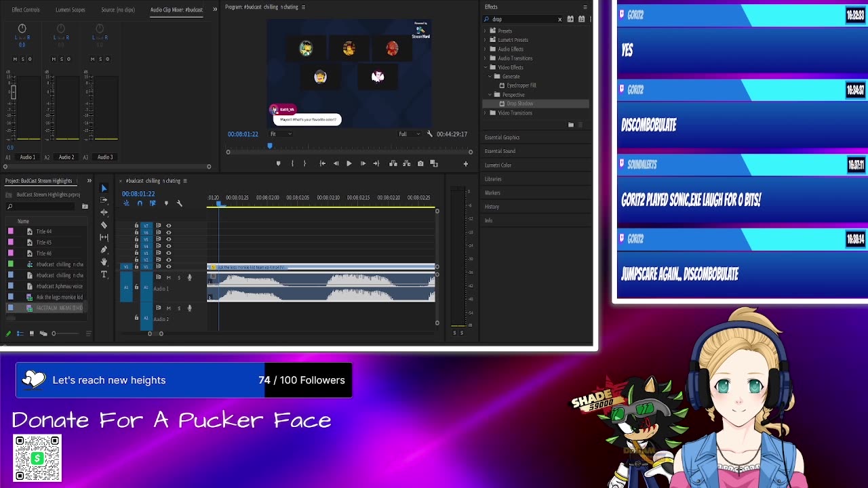Collapse the Generate folder
The image size is (868, 488).
click(x=490, y=77)
